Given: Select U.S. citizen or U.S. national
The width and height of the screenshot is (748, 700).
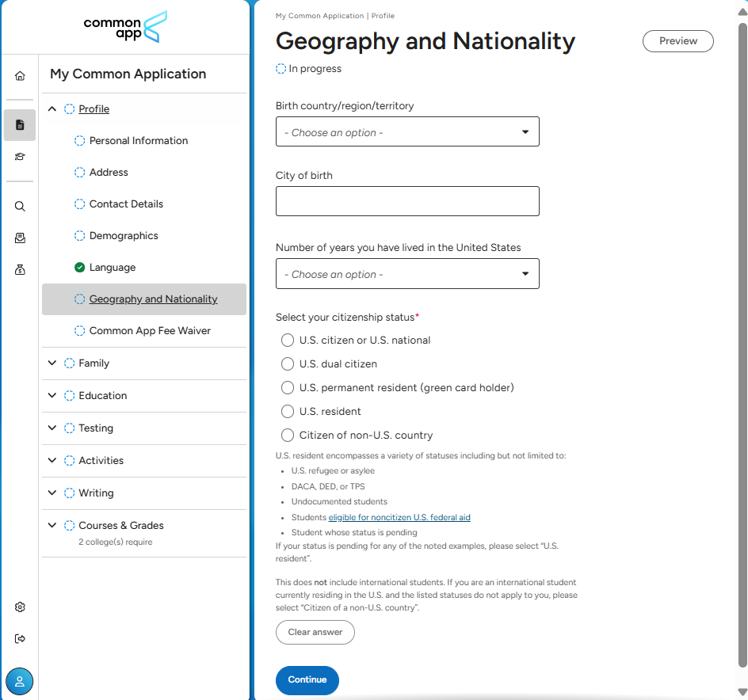Looking at the screenshot, I should click(288, 340).
